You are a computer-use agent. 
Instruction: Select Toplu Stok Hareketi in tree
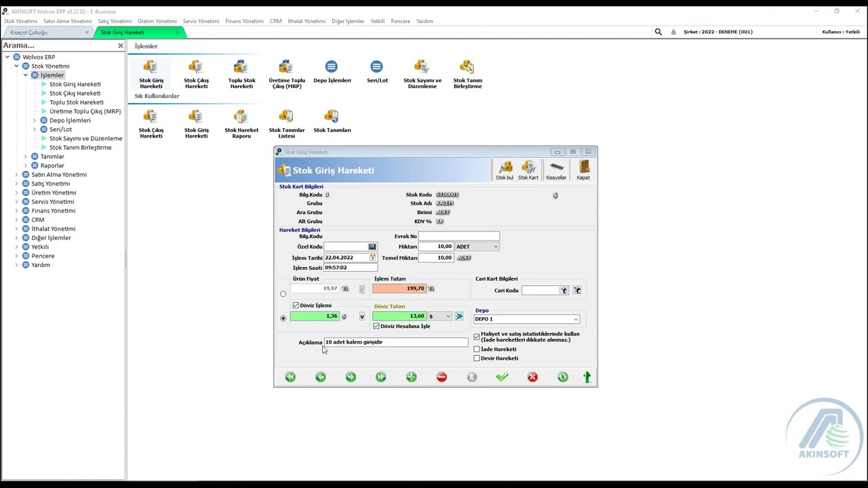pos(77,102)
